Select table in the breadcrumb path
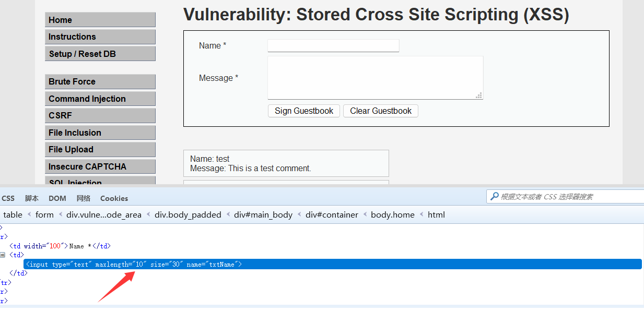644x323 pixels. pos(13,214)
